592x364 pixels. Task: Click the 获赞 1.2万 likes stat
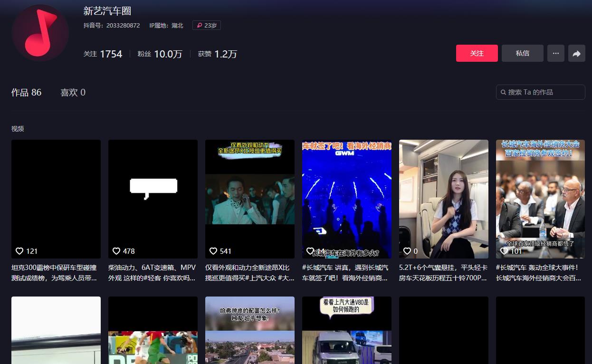[218, 54]
